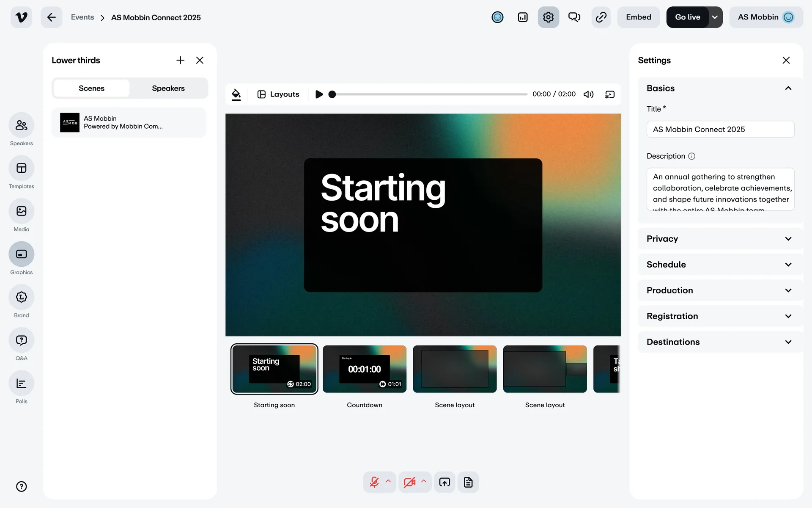The width and height of the screenshot is (812, 508).
Task: Open the Go live dropdown arrow
Action: click(x=715, y=17)
